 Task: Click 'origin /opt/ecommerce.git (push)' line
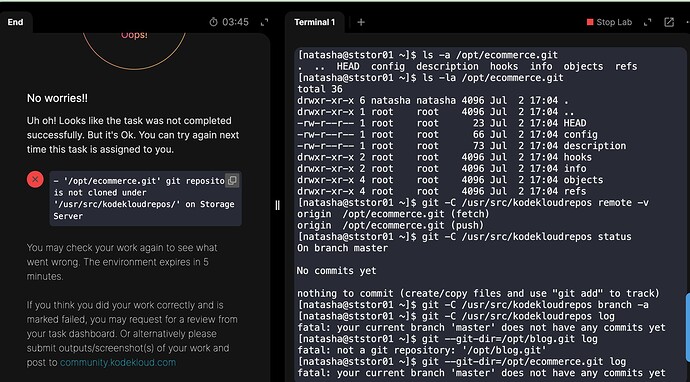click(391, 225)
